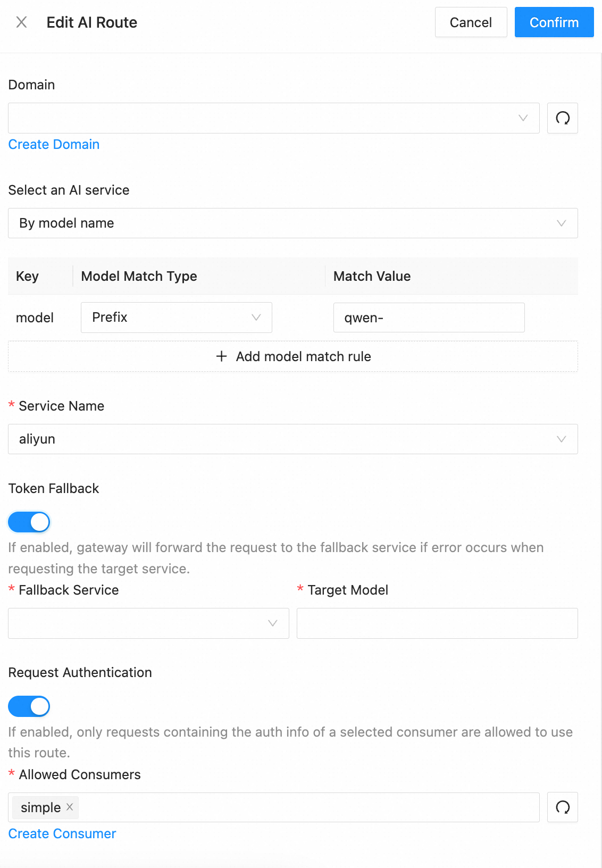Click the empty Target Model input field

(437, 623)
